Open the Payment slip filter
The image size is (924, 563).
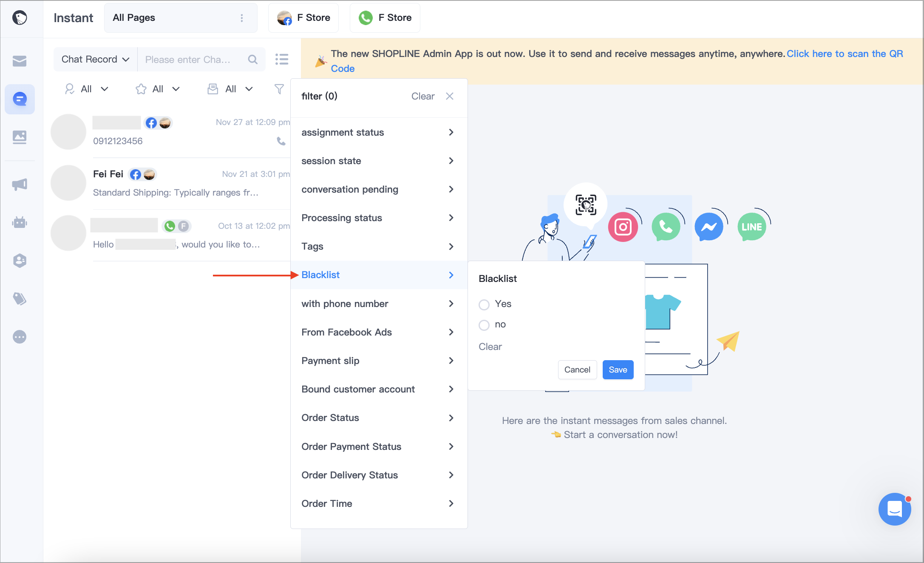[x=379, y=361]
